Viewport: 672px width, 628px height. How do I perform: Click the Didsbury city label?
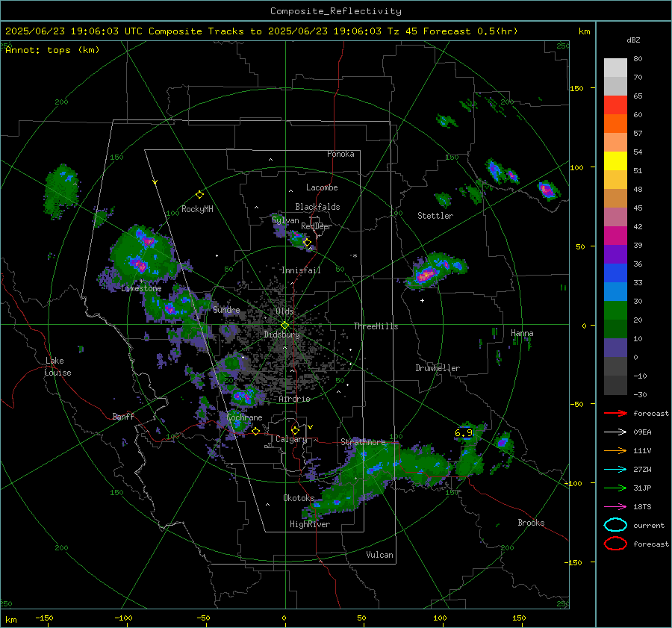(282, 335)
